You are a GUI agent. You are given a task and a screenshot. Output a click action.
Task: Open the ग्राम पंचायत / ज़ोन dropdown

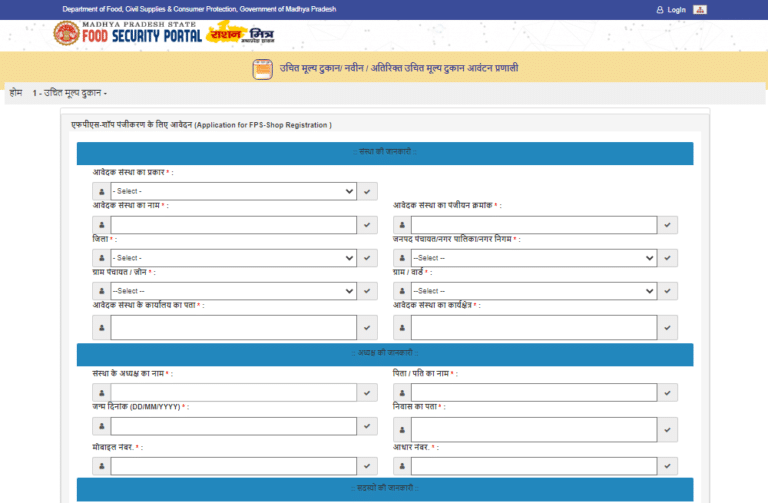click(x=234, y=291)
